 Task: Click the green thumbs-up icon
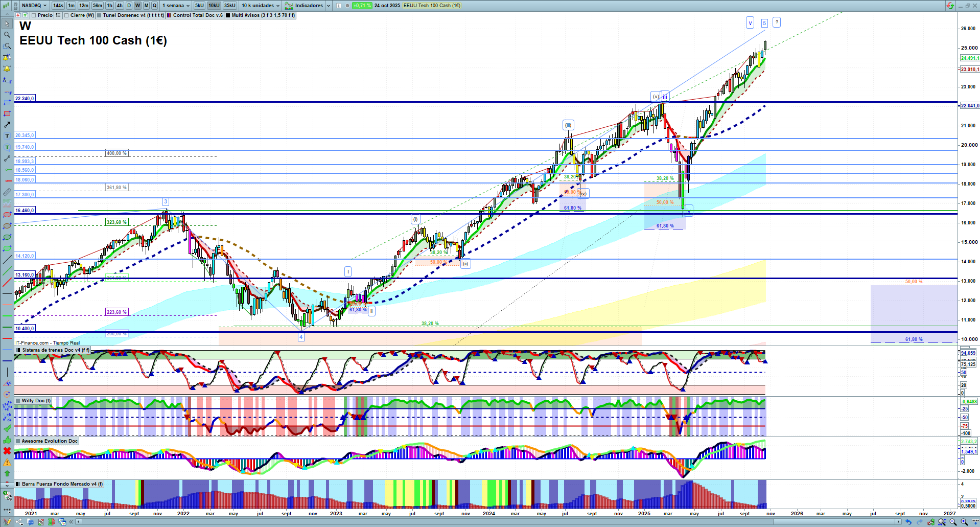click(x=7, y=440)
